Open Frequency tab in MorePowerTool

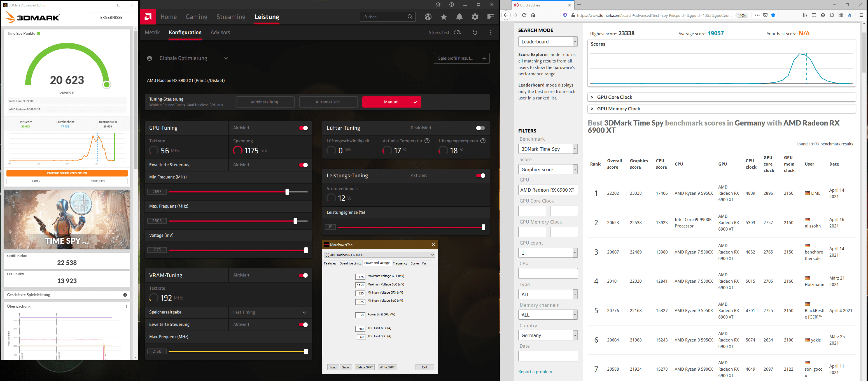[400, 263]
